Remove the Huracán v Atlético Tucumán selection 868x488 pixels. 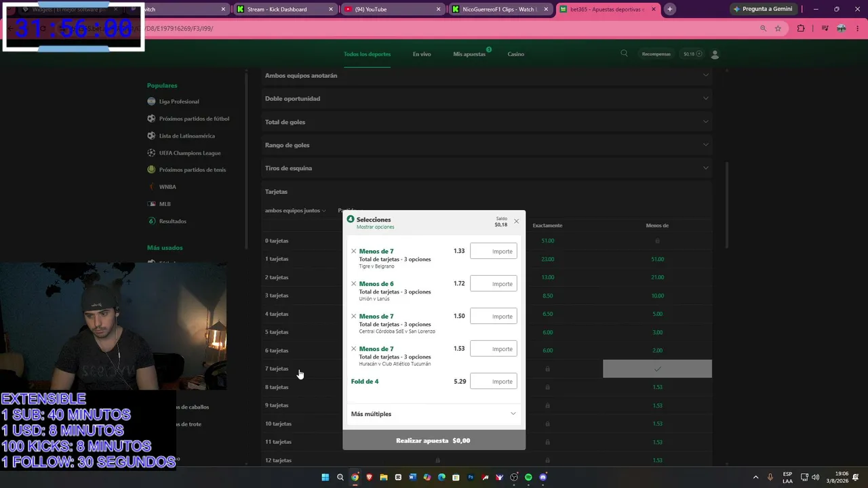pyautogui.click(x=353, y=349)
